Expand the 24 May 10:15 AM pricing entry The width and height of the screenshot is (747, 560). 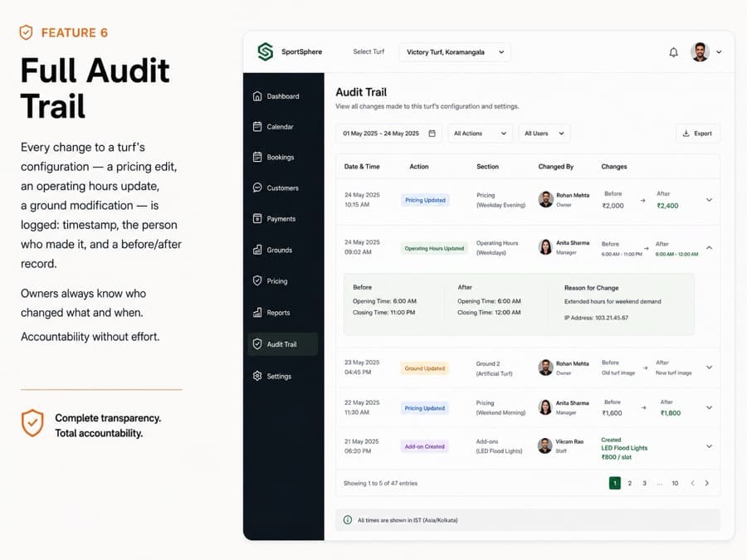(x=709, y=200)
